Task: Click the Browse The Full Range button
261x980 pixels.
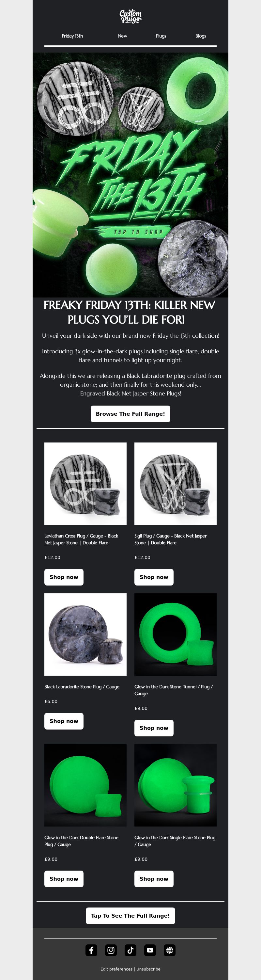Action: (130, 413)
